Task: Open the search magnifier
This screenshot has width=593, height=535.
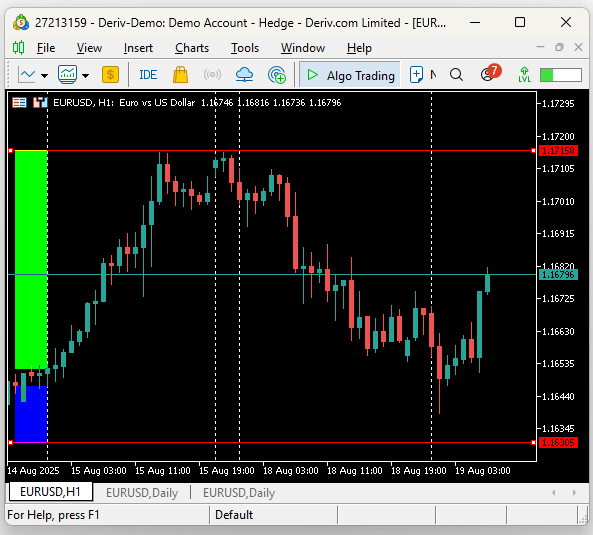Action: 456,75
